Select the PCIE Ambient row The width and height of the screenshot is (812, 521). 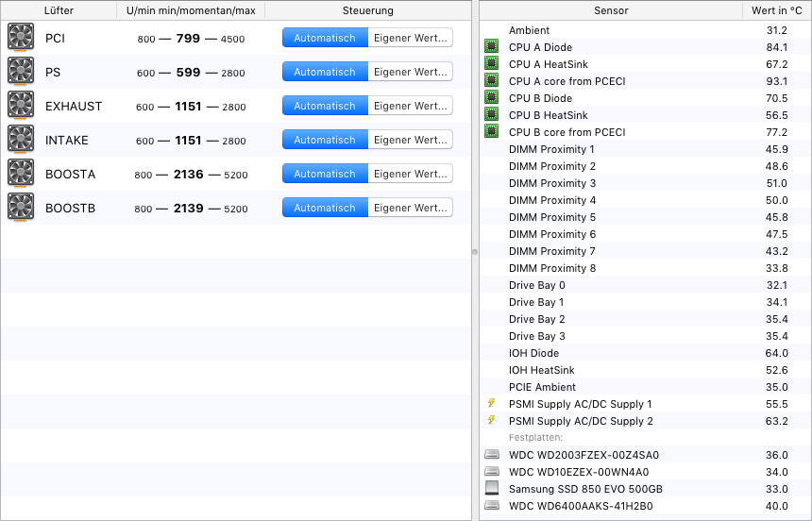pos(646,387)
